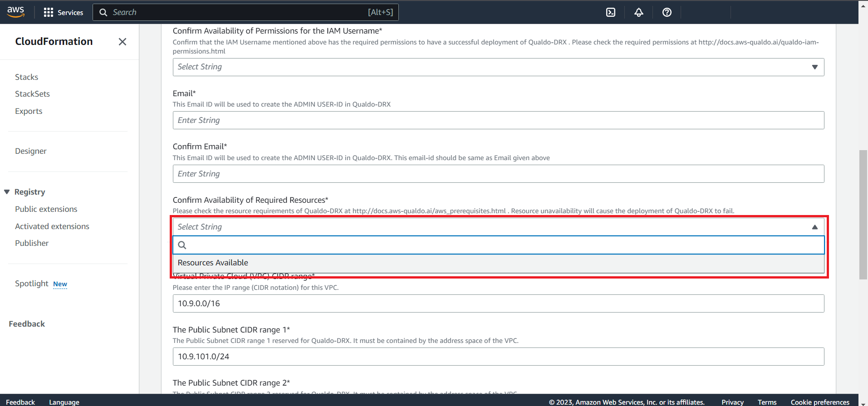Click the AWS logo home icon

click(15, 12)
